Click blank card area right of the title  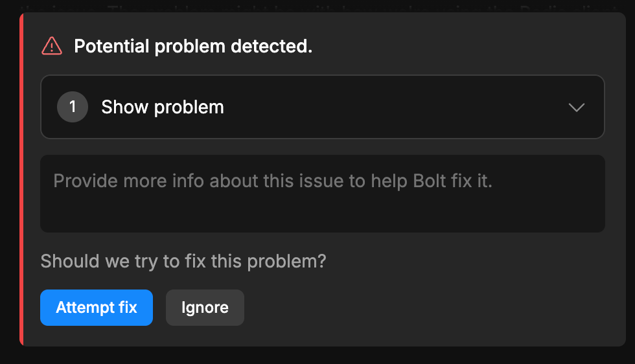pos(467,47)
